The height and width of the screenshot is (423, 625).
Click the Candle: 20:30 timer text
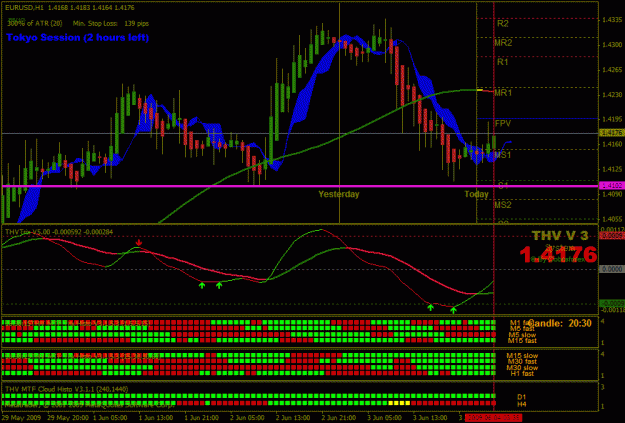tap(561, 323)
